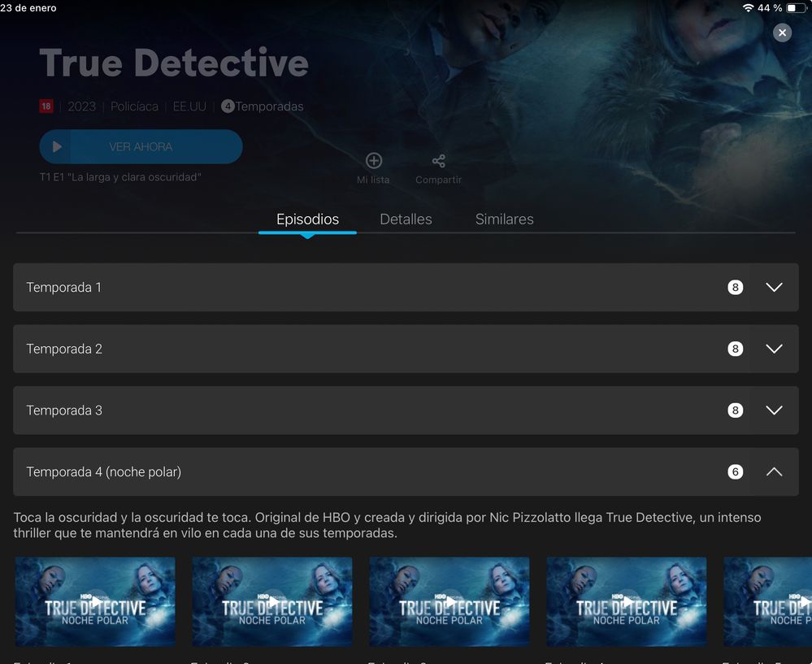Close the True Detective detail overlay
Screen dimensions: 812x664
coord(782,33)
